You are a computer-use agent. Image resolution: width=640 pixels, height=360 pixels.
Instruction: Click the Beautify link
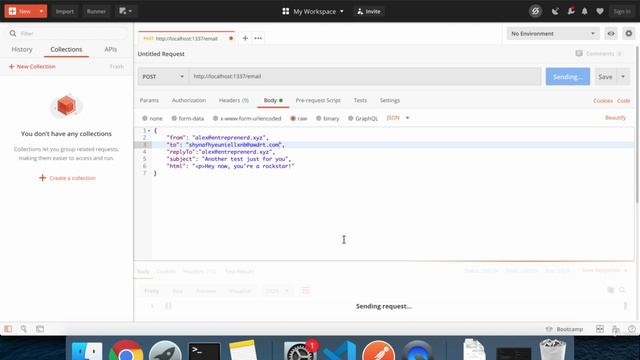tap(615, 118)
